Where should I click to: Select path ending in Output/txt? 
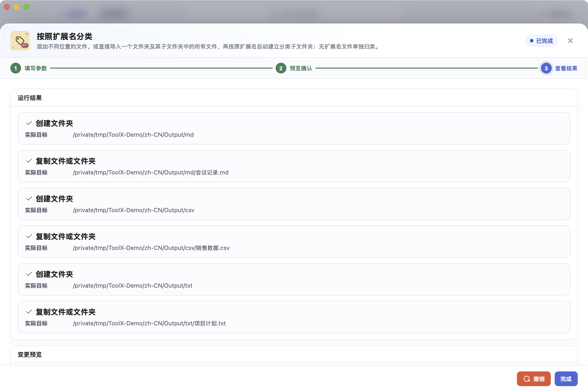point(133,286)
